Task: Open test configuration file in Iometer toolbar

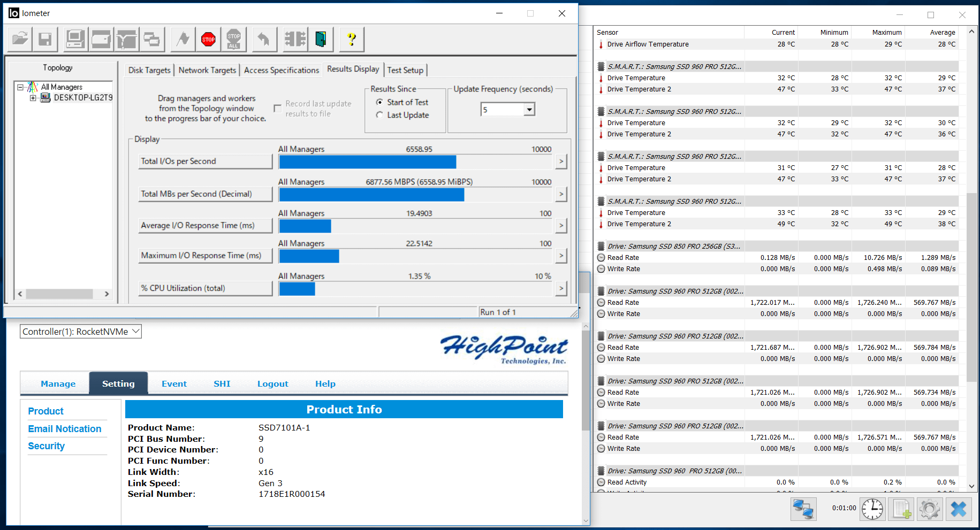Action: (20, 39)
